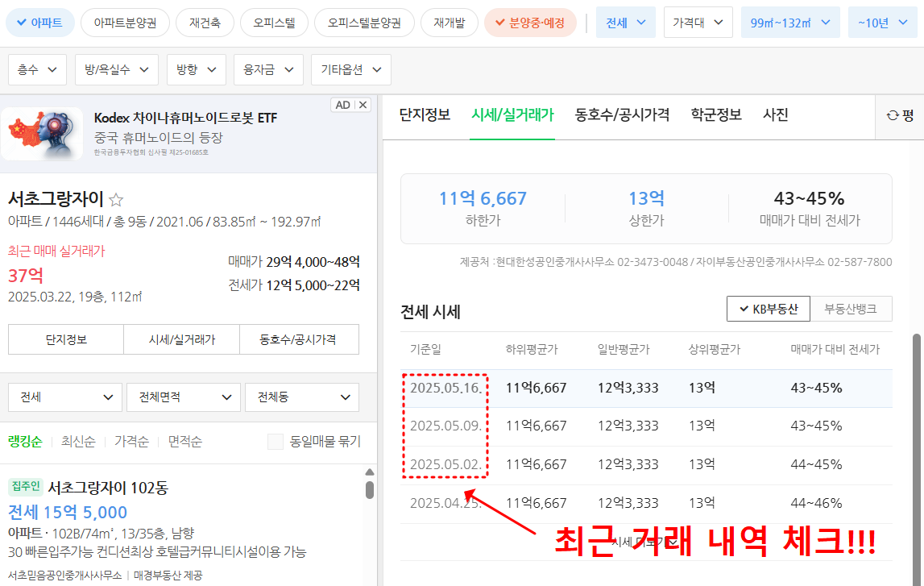This screenshot has height=586, width=924.
Task: Sort listings by 최신순
Action: point(78,442)
